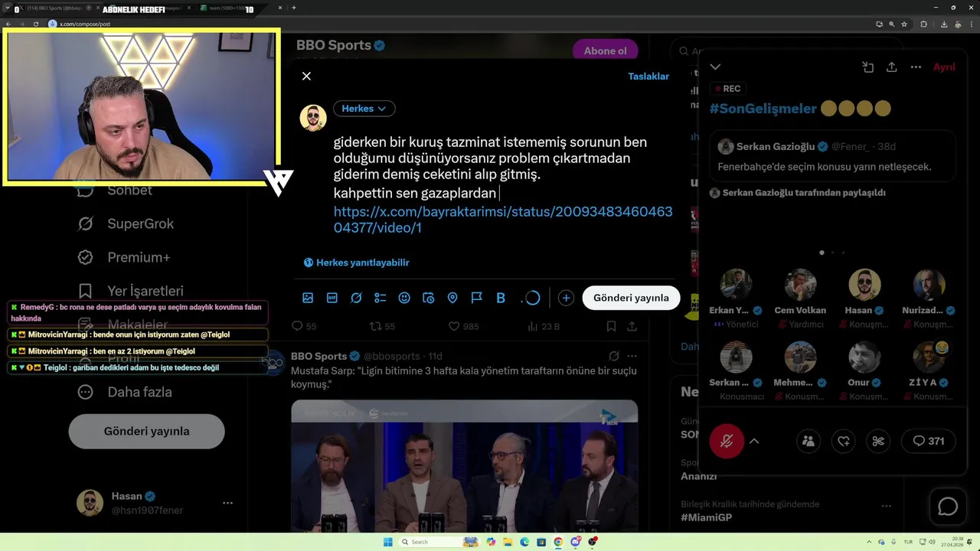
Task: Add a media image to the post
Action: [308, 298]
